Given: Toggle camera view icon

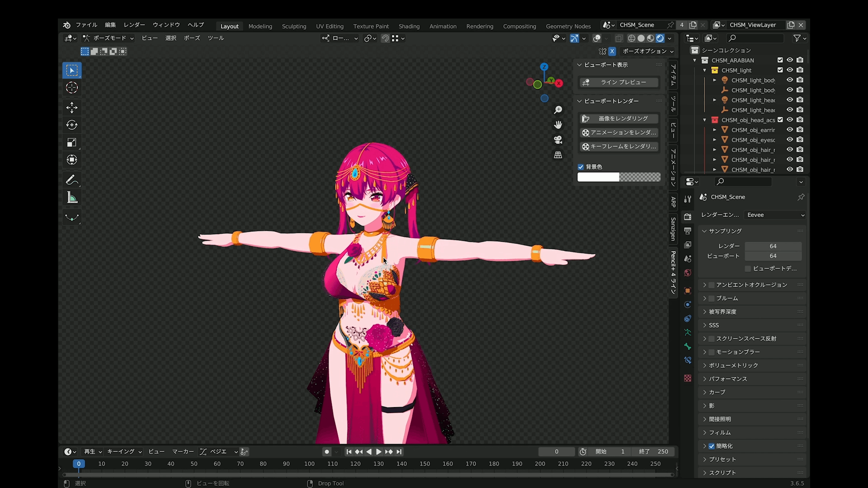Looking at the screenshot, I should [558, 140].
